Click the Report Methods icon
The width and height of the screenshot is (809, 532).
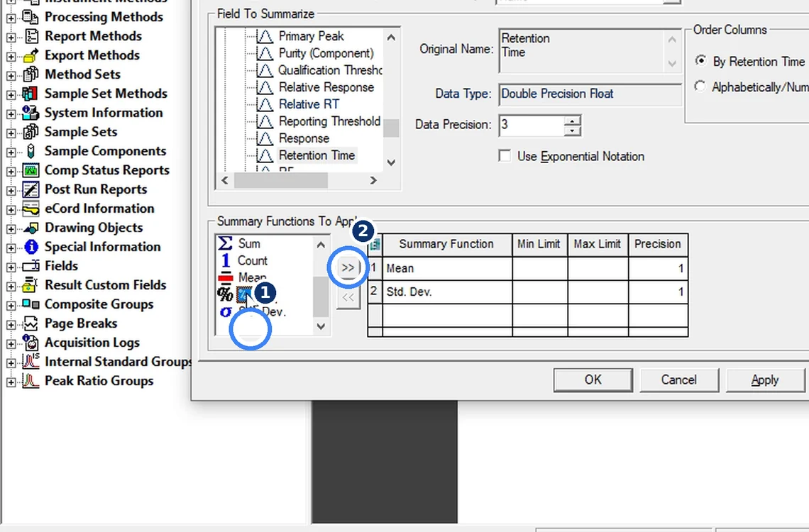pyautogui.click(x=31, y=36)
